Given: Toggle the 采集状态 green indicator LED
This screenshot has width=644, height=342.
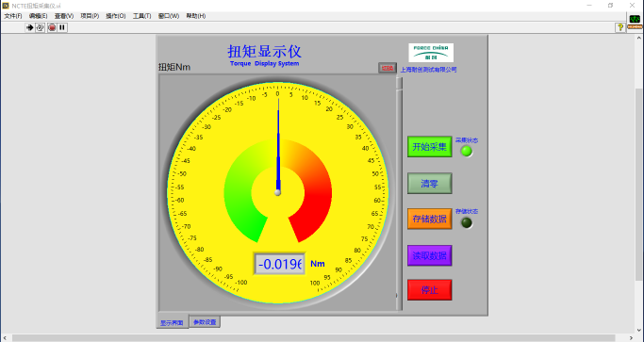Looking at the screenshot, I should point(467,151).
